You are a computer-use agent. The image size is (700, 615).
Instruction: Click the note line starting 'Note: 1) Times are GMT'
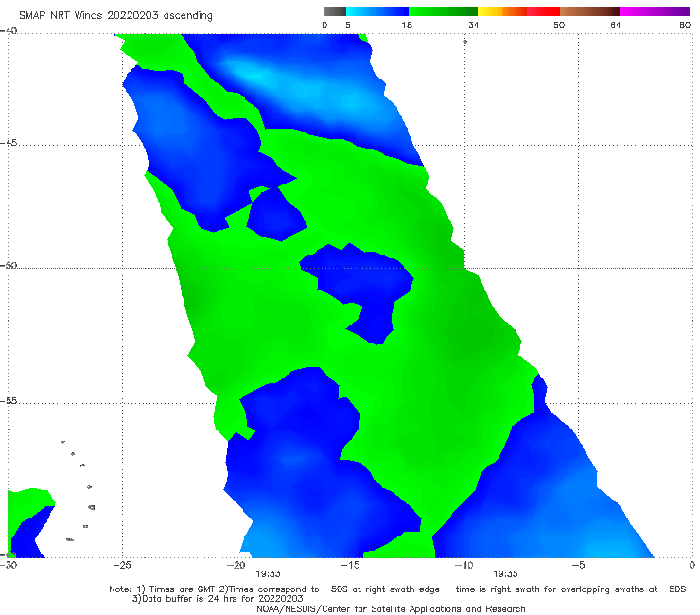pyautogui.click(x=397, y=589)
